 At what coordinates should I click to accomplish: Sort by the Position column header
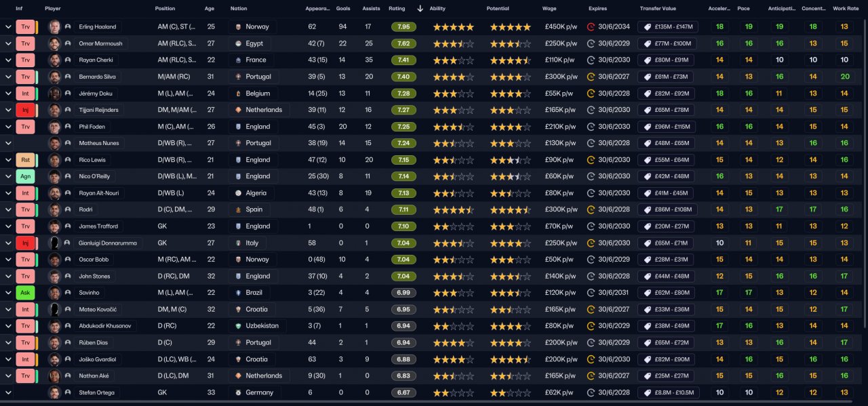tap(165, 9)
